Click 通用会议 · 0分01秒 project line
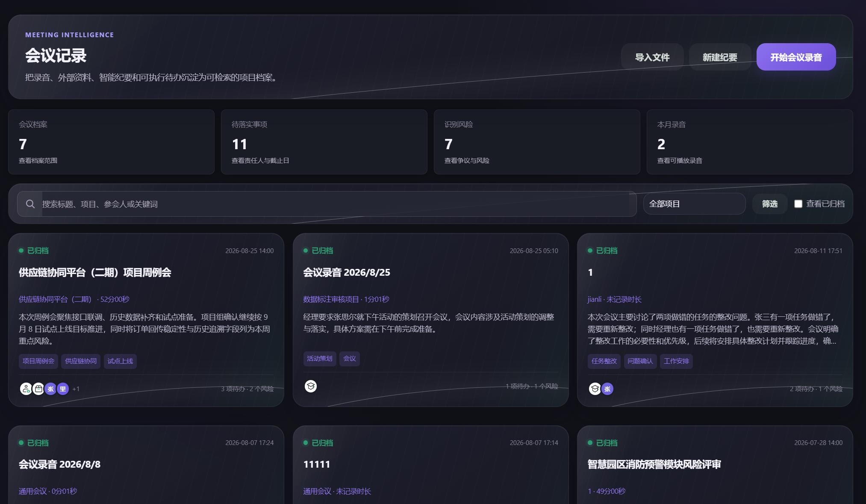 click(x=48, y=491)
